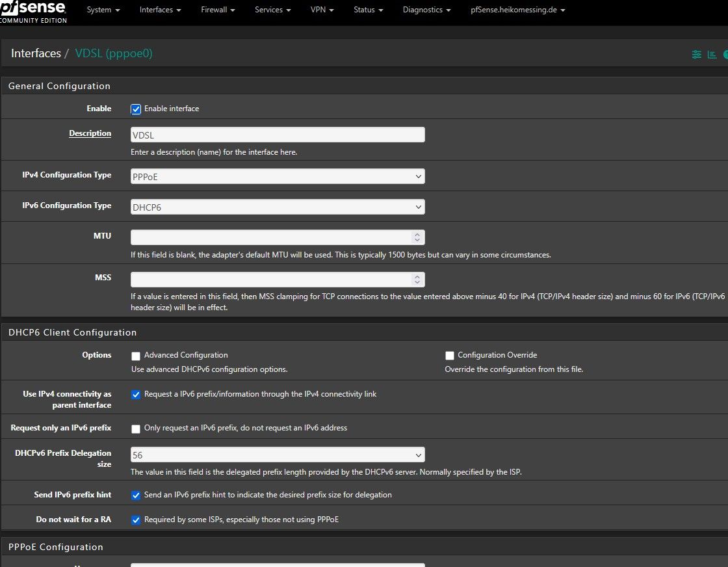Screen dimensions: 728x567
Task: Click the VDSL (pppoe0) breadcrumb link
Action: (114, 53)
